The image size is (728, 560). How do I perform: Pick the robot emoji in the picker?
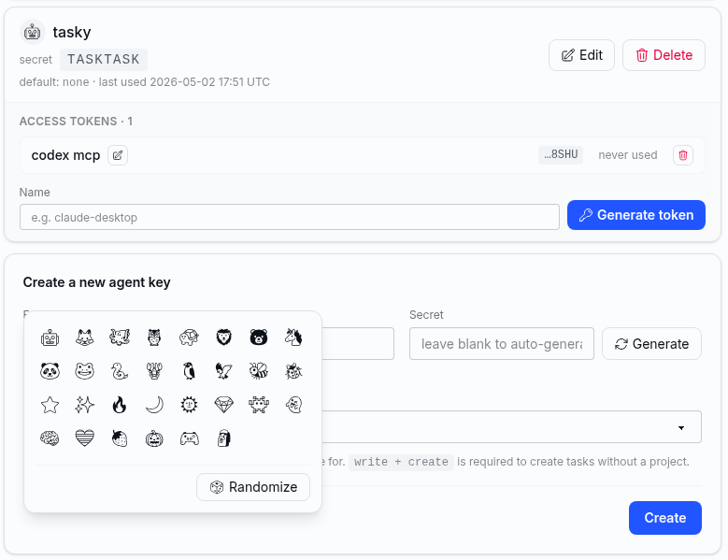(50, 337)
